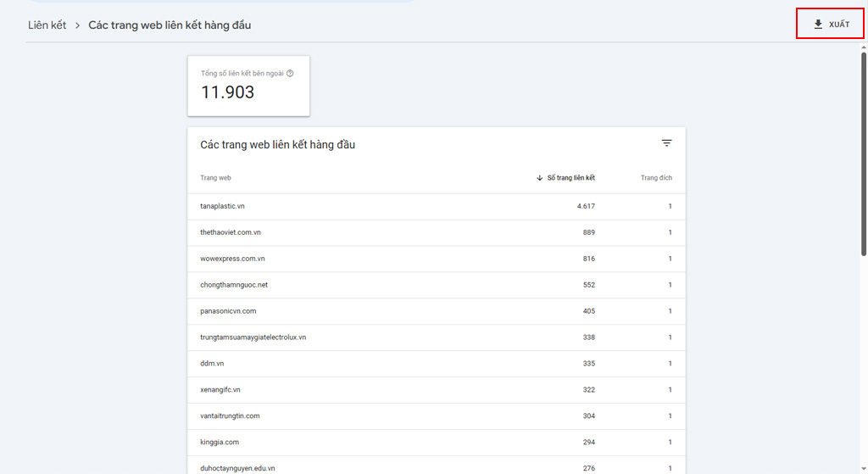Click the 405 linking pages value

click(588, 311)
